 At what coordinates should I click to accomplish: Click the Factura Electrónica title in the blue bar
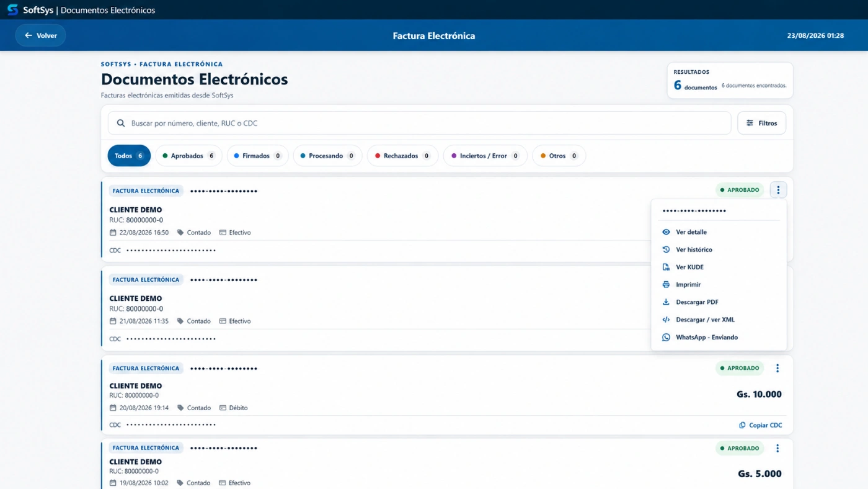pyautogui.click(x=434, y=36)
